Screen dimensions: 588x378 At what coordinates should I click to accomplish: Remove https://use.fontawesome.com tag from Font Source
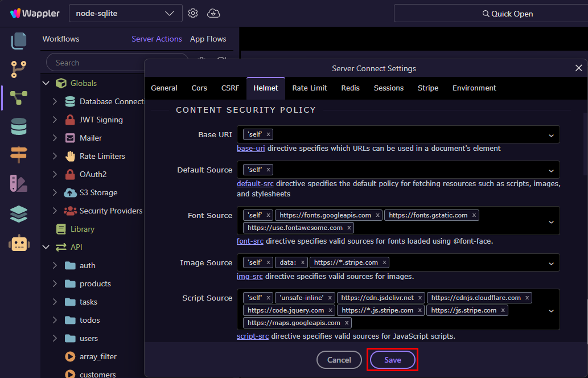point(349,228)
